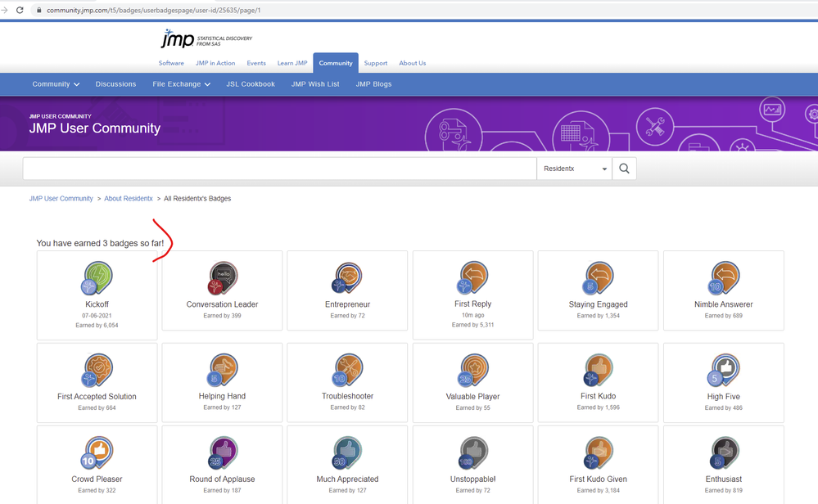Open the Events menu item
Image resolution: width=818 pixels, height=504 pixels.
256,63
